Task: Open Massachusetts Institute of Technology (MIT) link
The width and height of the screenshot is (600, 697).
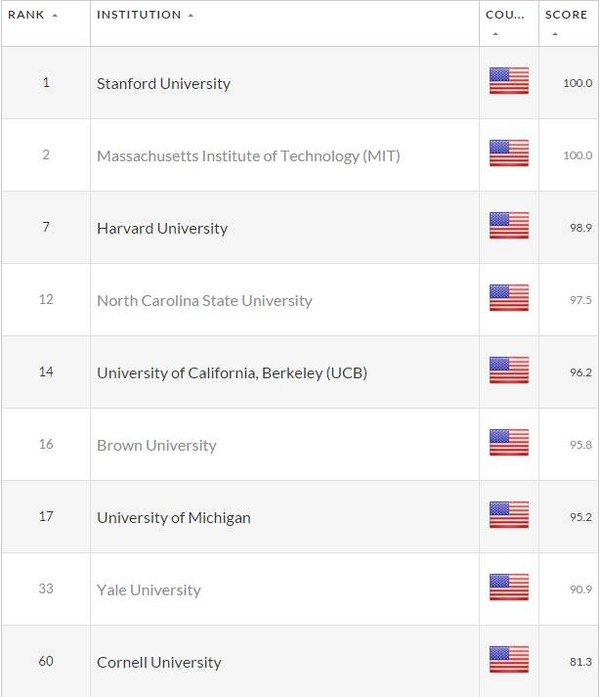Action: tap(248, 156)
